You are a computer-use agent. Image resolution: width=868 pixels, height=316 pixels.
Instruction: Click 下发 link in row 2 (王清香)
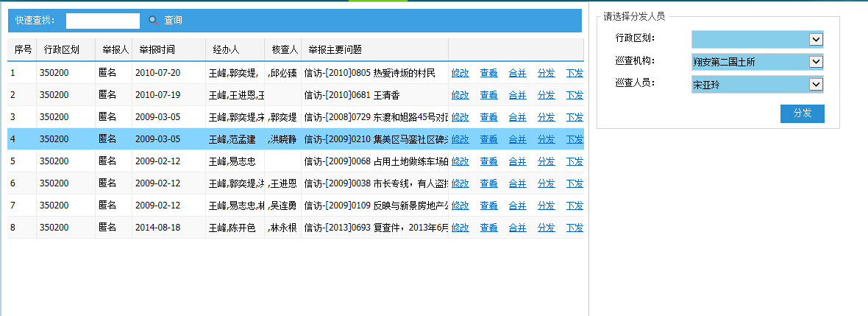574,95
